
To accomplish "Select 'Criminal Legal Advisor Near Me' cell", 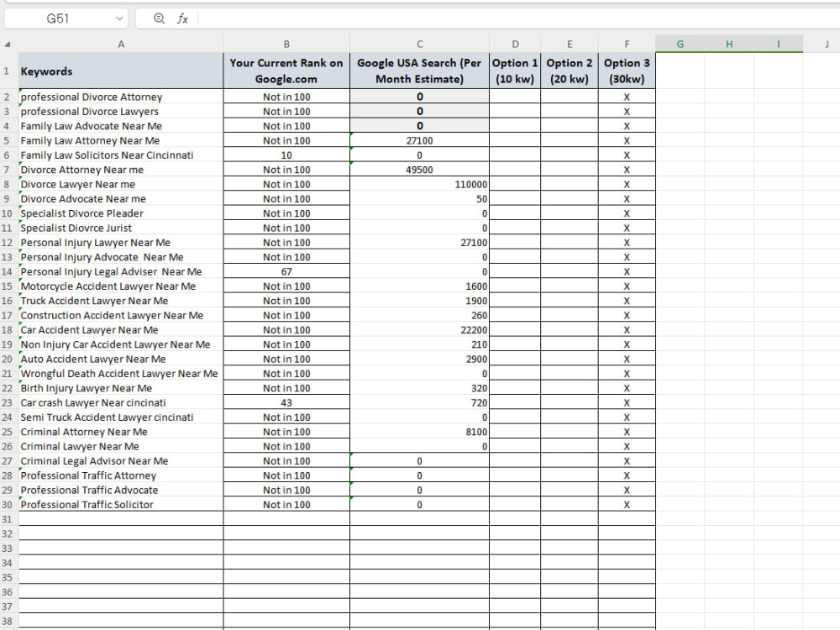I will 121,460.
